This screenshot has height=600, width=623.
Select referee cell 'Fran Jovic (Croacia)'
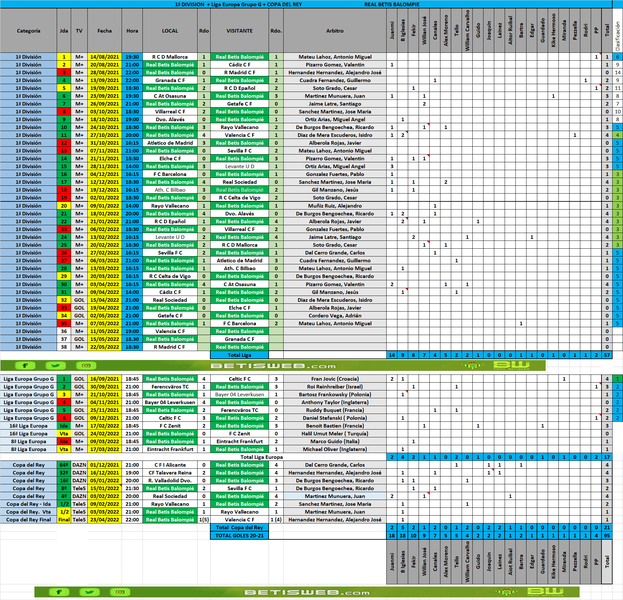pyautogui.click(x=335, y=379)
